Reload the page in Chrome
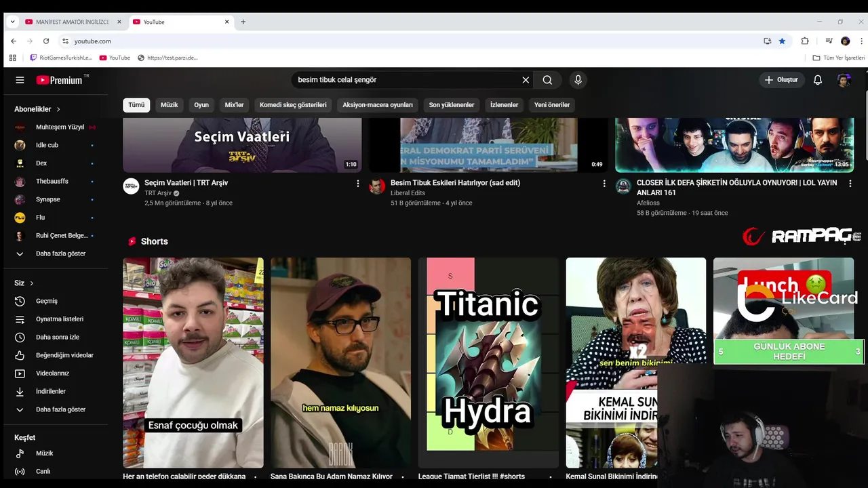 point(46,41)
